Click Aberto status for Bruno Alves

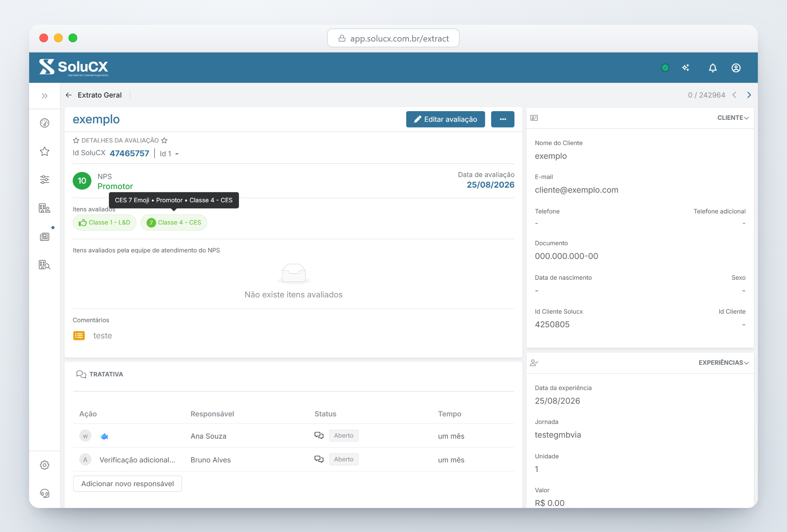(344, 459)
